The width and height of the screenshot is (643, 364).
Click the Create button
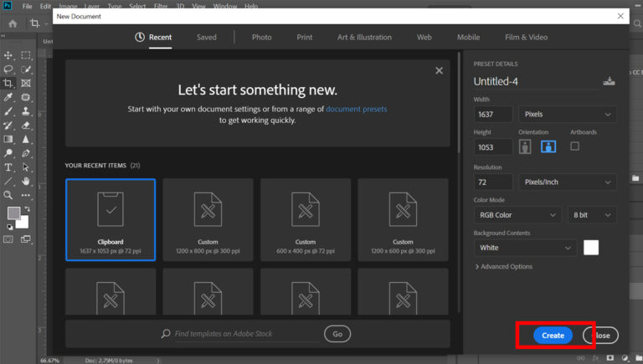(553, 336)
